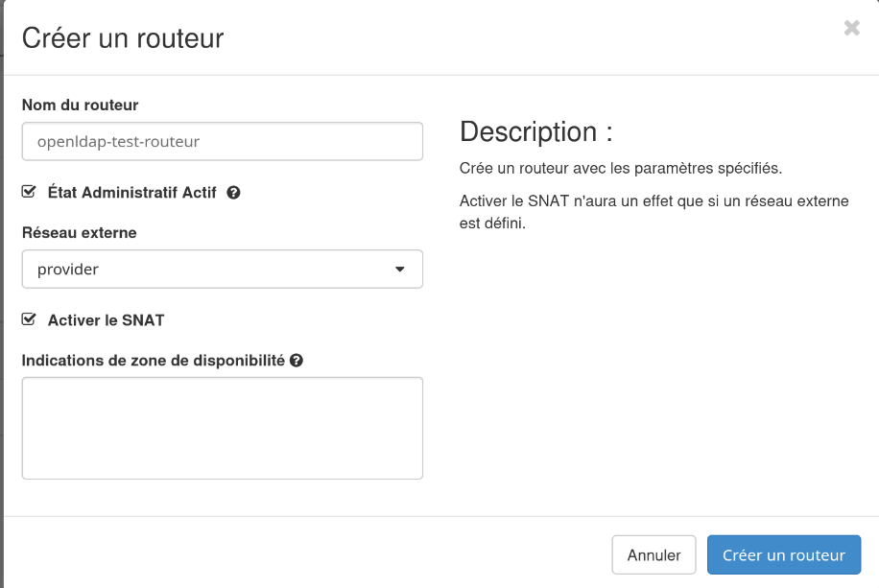The image size is (879, 588).
Task: Click the checkmark inside État Administratif Actif checkbox
Action: pos(29,192)
